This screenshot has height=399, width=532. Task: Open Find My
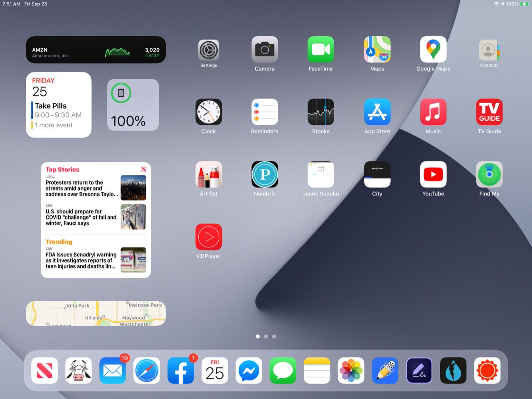click(490, 174)
